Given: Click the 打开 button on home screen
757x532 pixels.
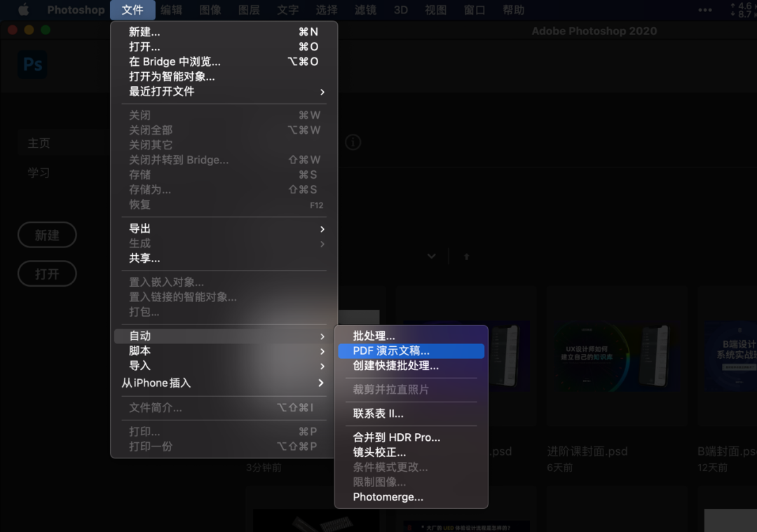Looking at the screenshot, I should tap(47, 274).
